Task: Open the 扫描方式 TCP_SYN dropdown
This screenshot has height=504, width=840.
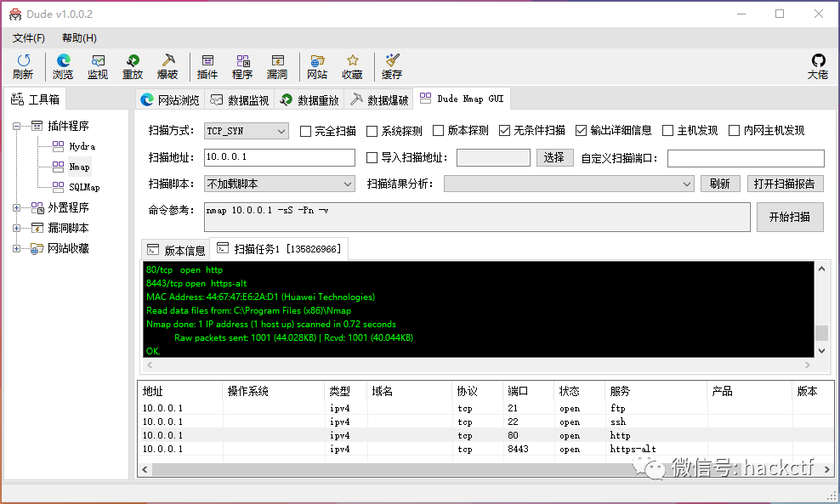Action: [246, 131]
